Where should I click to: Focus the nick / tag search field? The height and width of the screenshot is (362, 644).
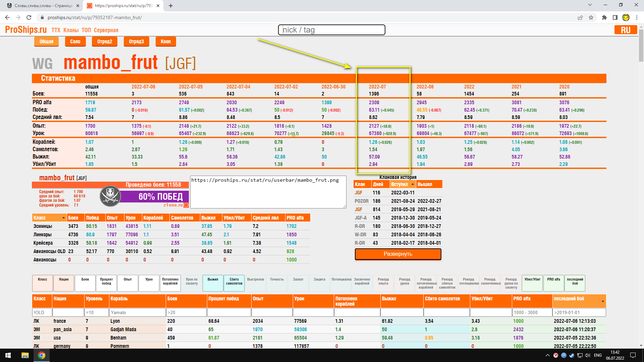(331, 30)
